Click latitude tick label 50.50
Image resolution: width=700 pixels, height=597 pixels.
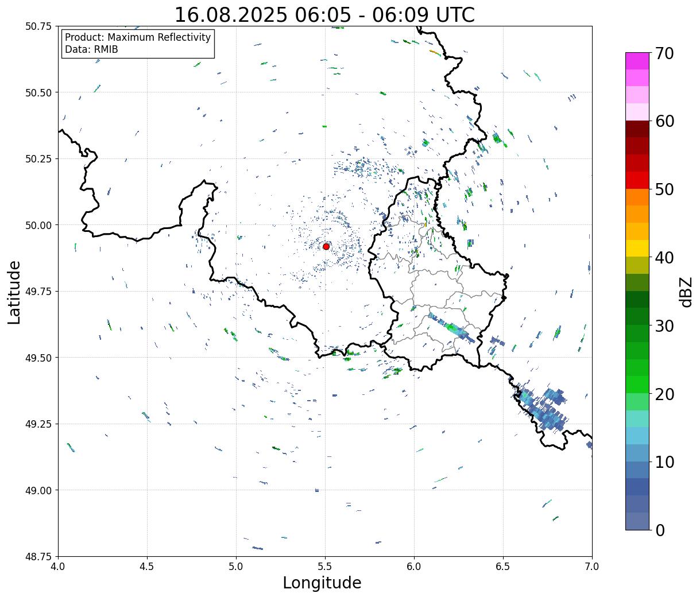pos(38,92)
